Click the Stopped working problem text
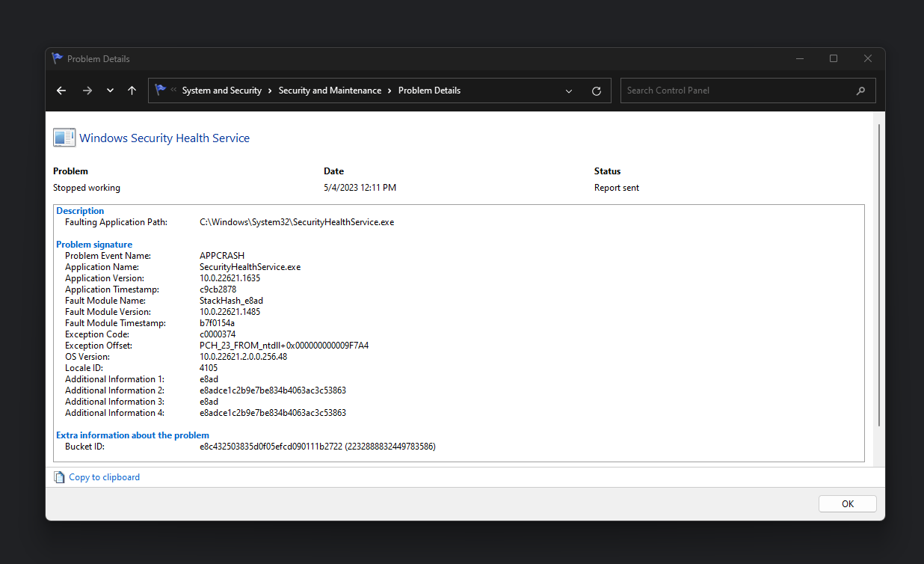The height and width of the screenshot is (564, 924). tap(87, 188)
